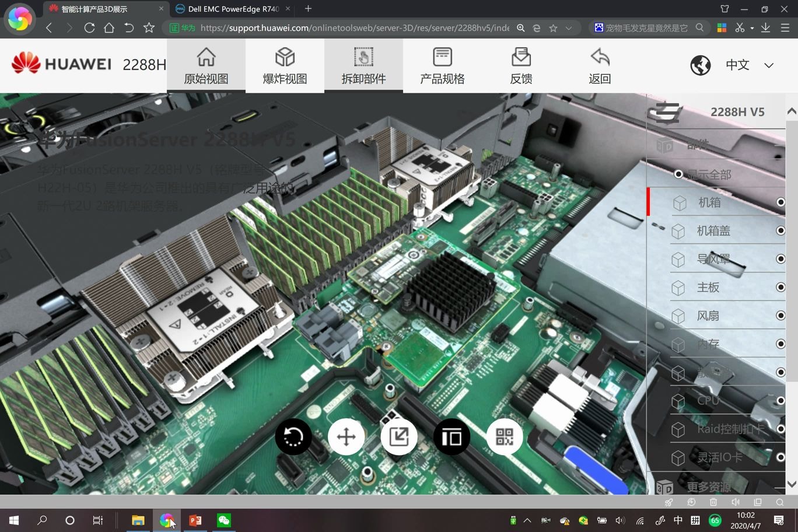The image size is (798, 532).
Task: Click the panel vertical scrollbar thumb
Action: (x=792, y=251)
